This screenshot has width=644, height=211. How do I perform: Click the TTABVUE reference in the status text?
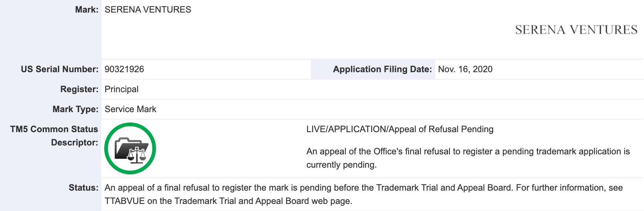click(x=125, y=201)
